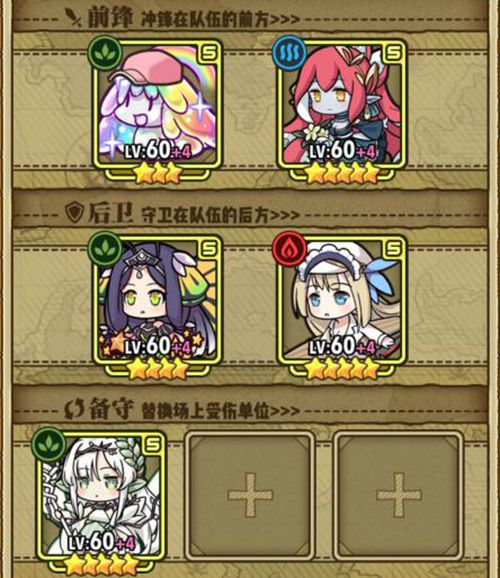The image size is (500, 578).
Task: Click the S rank badge on red-haired card
Action: coord(393,53)
